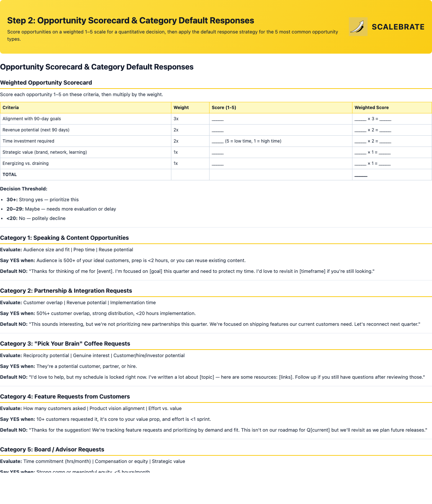The width and height of the screenshot is (432, 504).
Task: Click the 'Thanks for thinking of me' default response
Action: (187, 271)
